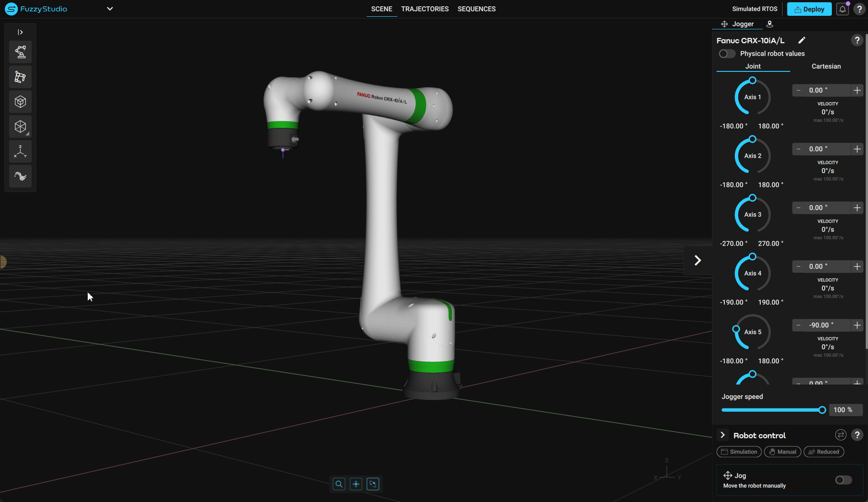Increase Axis 5 value with plus button
Image resolution: width=868 pixels, height=502 pixels.
(857, 325)
